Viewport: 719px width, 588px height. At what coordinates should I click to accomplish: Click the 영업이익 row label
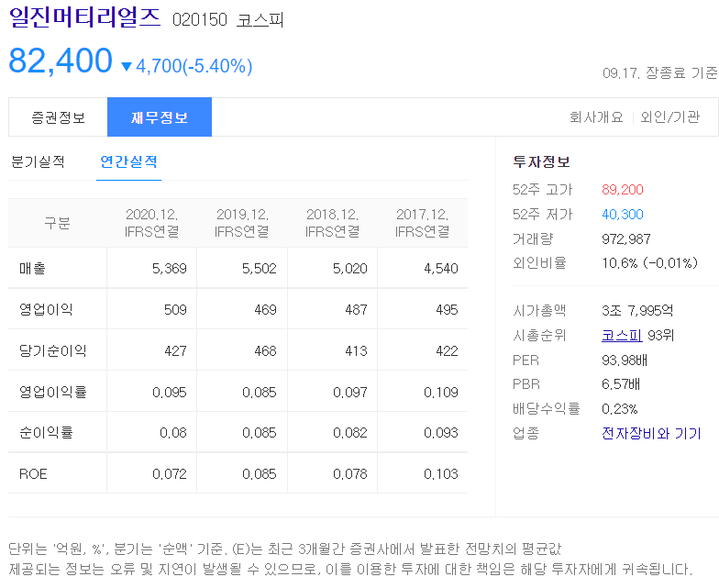[x=46, y=310]
